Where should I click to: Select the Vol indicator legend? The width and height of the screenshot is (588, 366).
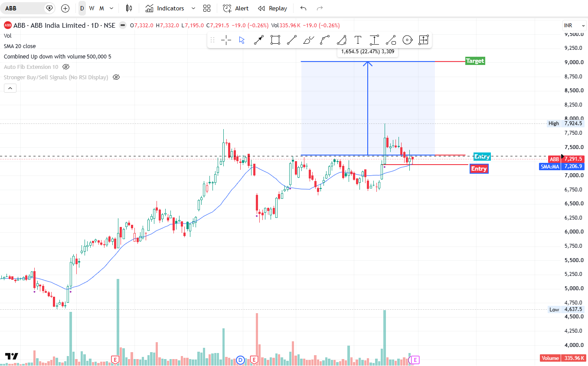pyautogui.click(x=8, y=36)
